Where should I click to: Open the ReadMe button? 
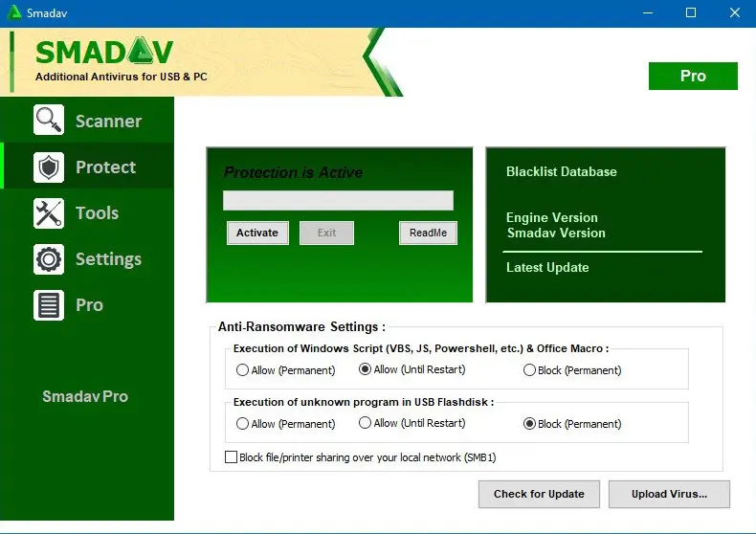pyautogui.click(x=428, y=233)
